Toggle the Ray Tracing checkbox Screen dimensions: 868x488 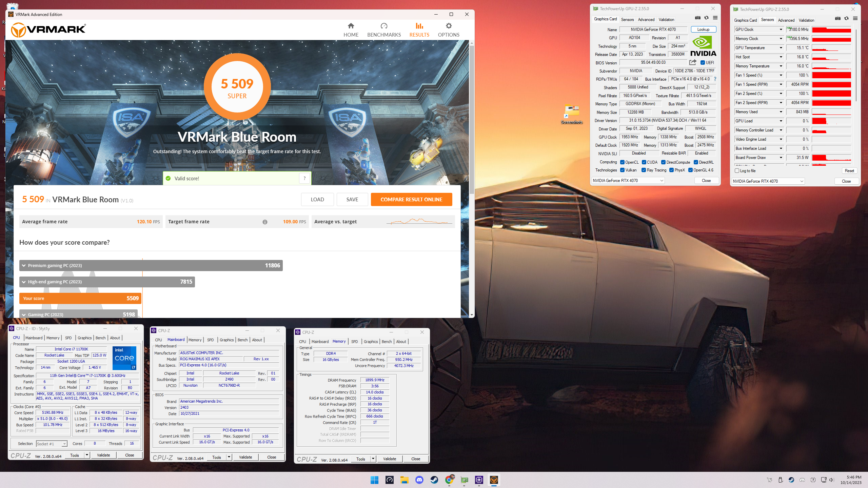(x=644, y=170)
